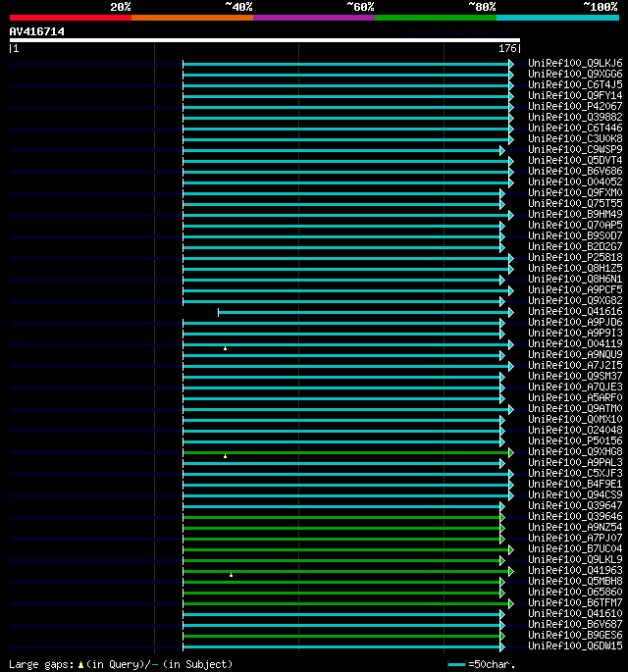628x672 pixels.
Task: Open the UniRef100_B9HM49 entry
Action: [x=575, y=214]
